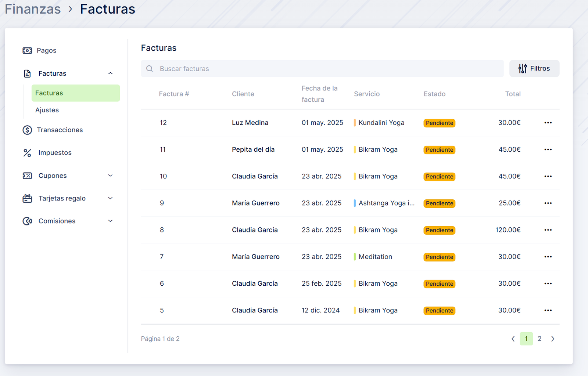Click the next page arrow
The image size is (588, 376).
pyautogui.click(x=553, y=339)
